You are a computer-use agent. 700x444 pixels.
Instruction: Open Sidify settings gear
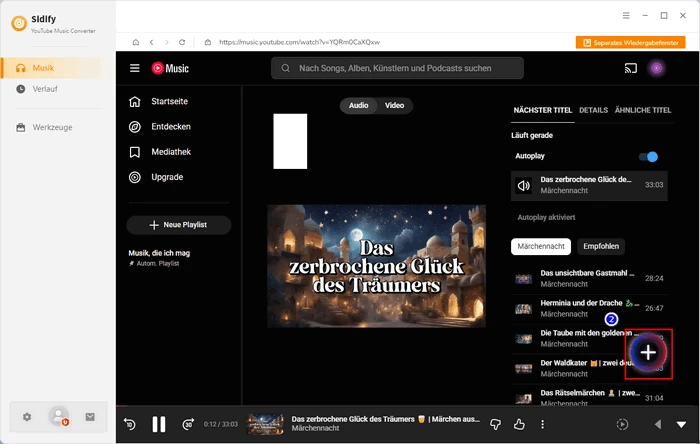pos(27,417)
